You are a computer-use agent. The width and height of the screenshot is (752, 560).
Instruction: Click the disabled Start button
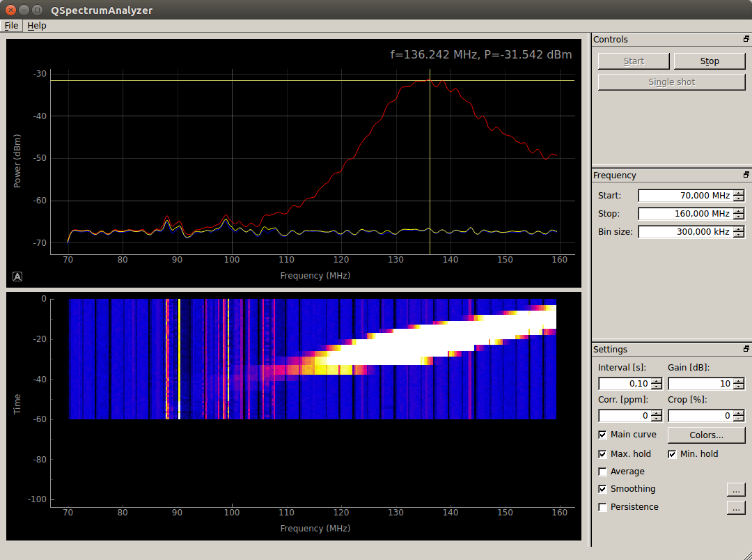pyautogui.click(x=634, y=61)
